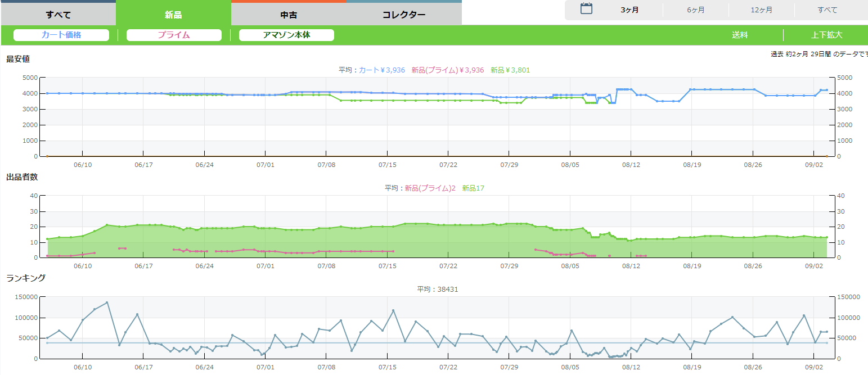Toggle the プライム series filter
This screenshot has height=375, width=868.
[x=174, y=35]
